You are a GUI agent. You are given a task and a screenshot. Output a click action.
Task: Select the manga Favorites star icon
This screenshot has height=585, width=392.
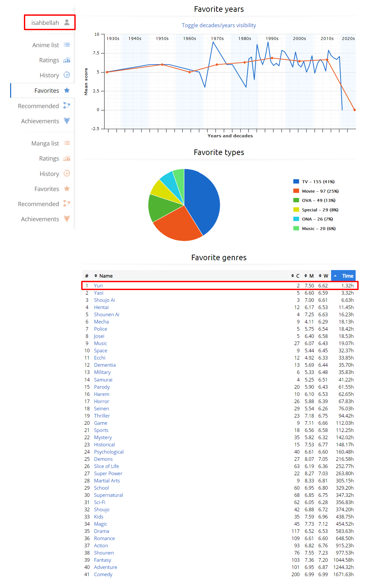(x=67, y=189)
